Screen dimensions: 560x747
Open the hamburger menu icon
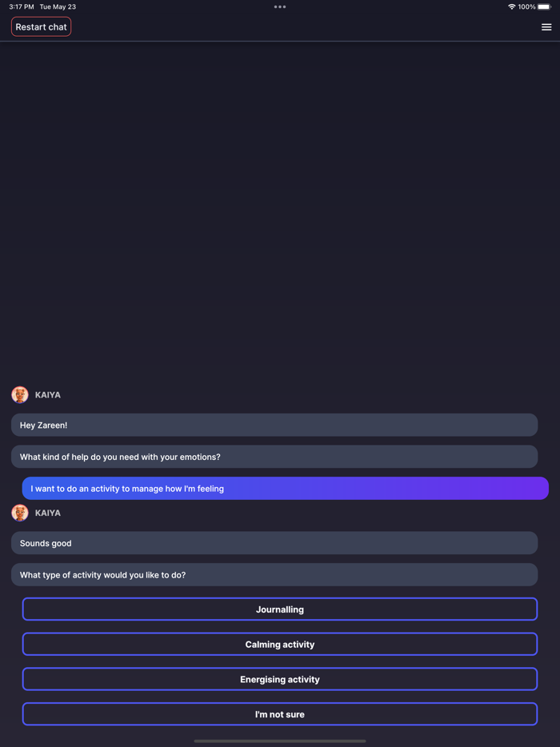click(546, 27)
